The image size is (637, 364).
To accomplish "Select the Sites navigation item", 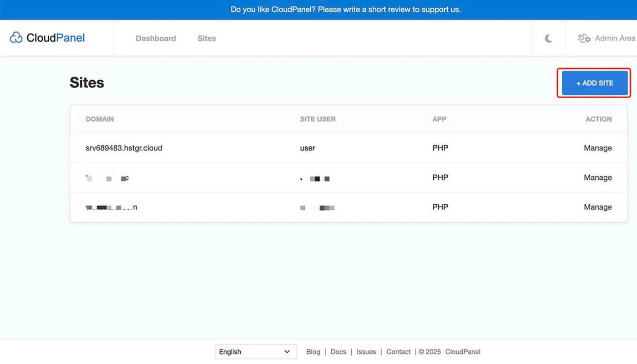I will point(207,38).
